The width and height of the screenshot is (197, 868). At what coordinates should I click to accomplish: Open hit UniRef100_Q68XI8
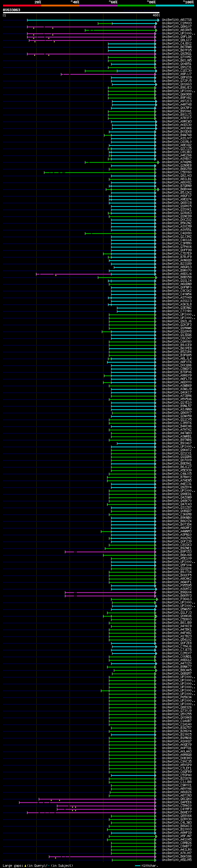[176, 203]
